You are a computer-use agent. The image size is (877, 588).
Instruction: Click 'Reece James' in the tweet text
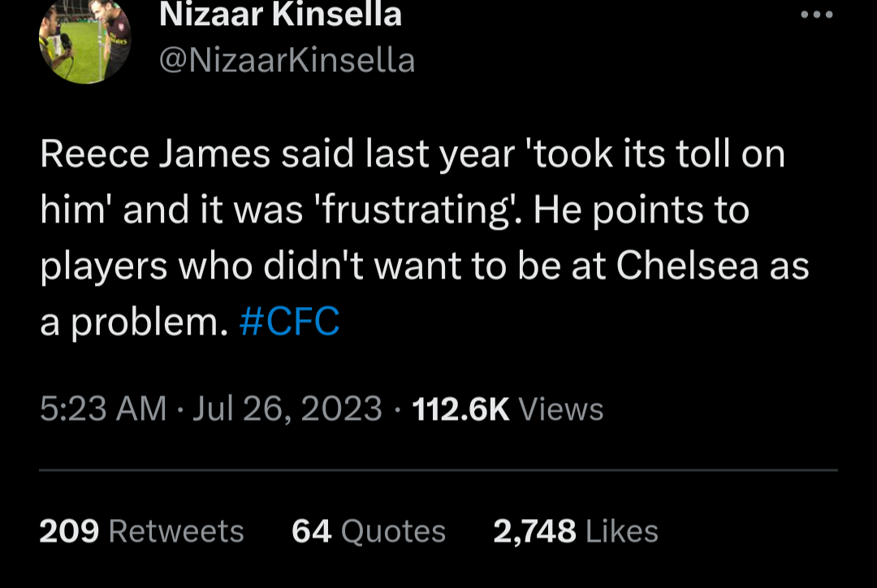pyautogui.click(x=154, y=154)
